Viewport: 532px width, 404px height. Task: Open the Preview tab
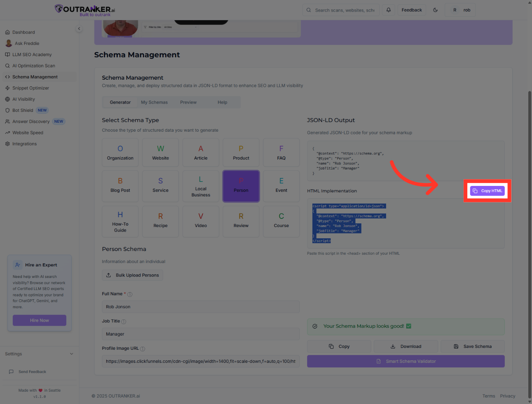[x=188, y=102]
